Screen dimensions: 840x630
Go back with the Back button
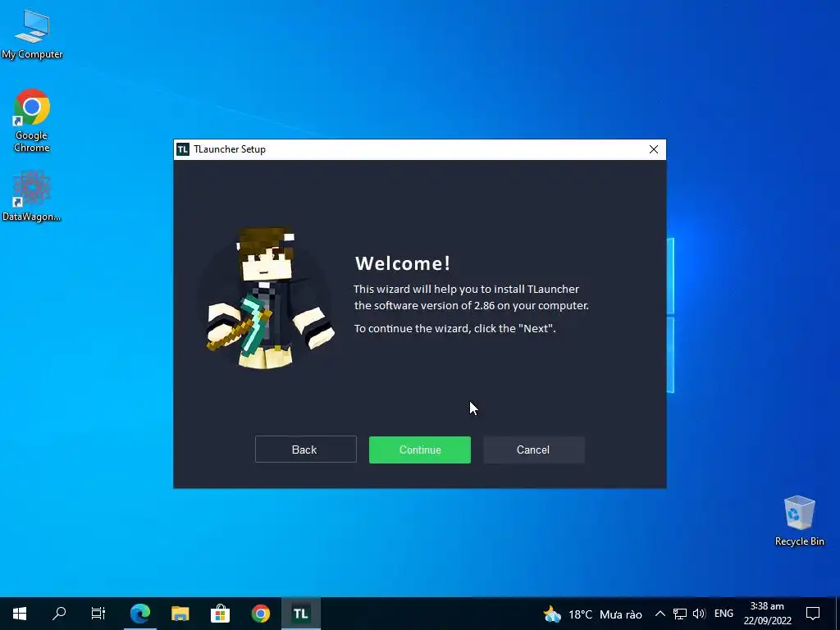point(305,450)
